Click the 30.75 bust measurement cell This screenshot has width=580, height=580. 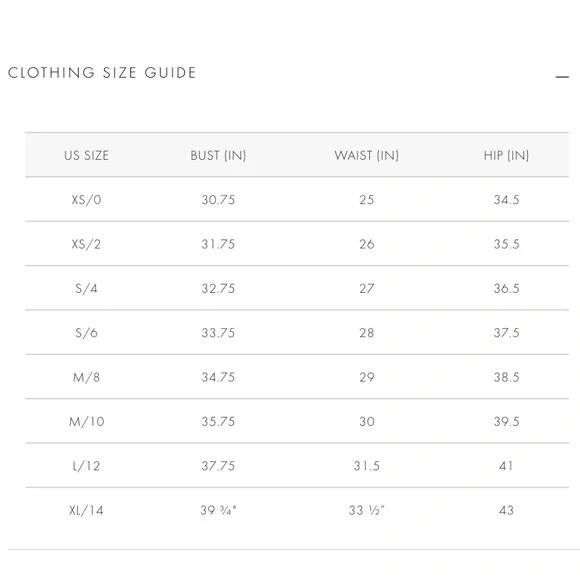tap(218, 200)
